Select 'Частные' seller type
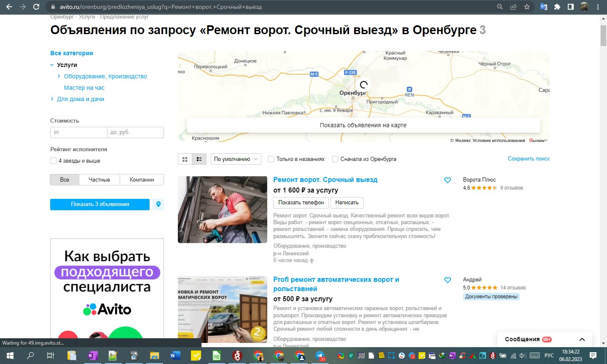This screenshot has height=364, width=607. tap(99, 180)
